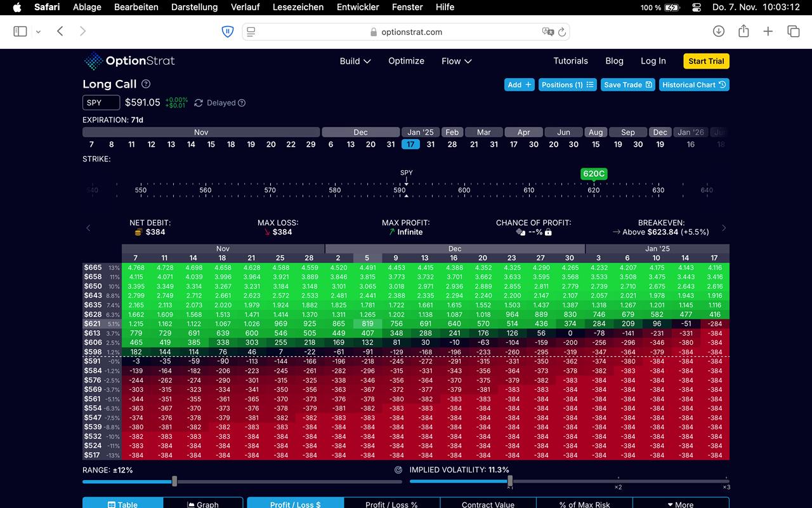Select the Feb 28 expiration date

tap(452, 144)
